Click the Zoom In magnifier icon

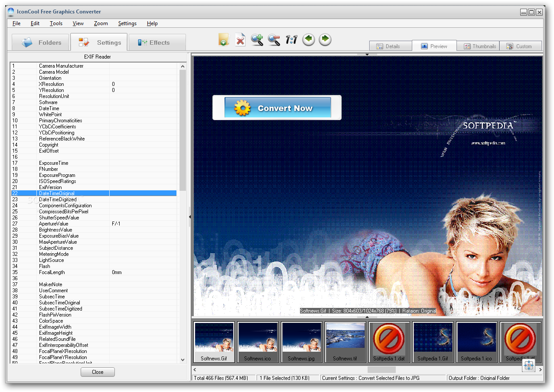tap(257, 40)
